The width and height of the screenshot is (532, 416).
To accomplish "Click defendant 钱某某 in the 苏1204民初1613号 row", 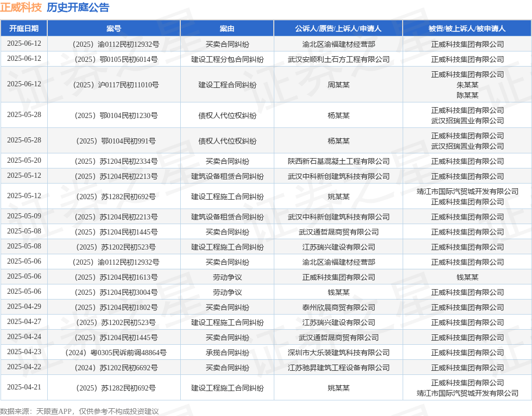I will pos(468,278).
